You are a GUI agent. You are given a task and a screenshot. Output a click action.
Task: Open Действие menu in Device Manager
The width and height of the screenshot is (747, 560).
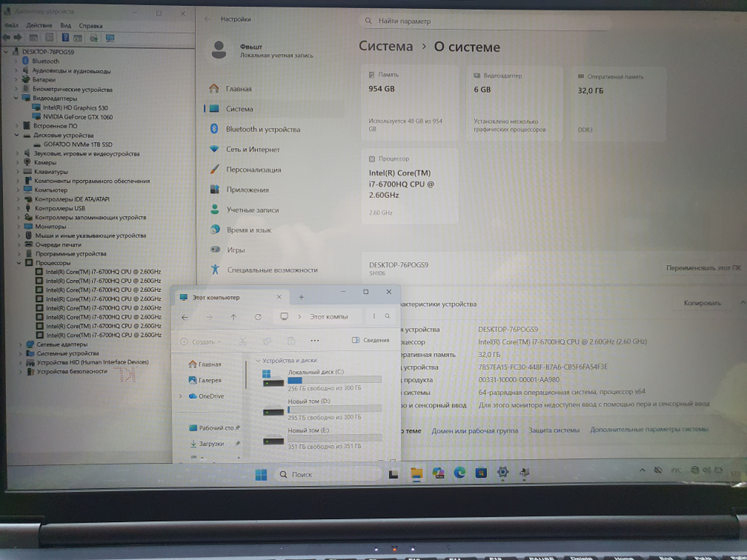tap(39, 25)
